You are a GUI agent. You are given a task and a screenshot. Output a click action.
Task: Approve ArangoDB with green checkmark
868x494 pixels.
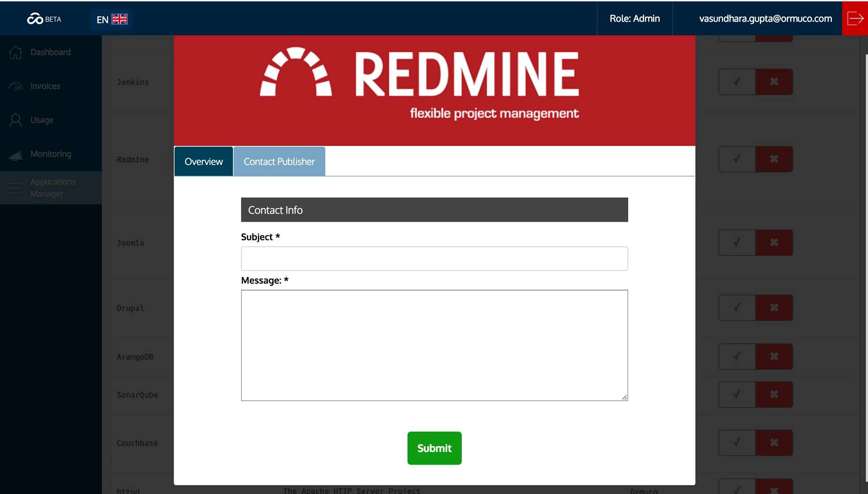(x=737, y=356)
